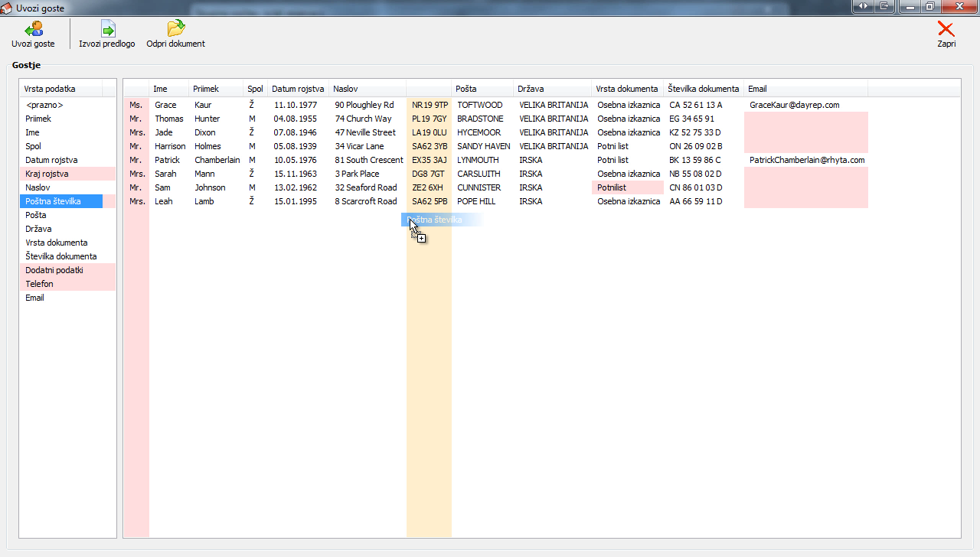Pick Email in the Vrsta podatka list

coord(34,298)
